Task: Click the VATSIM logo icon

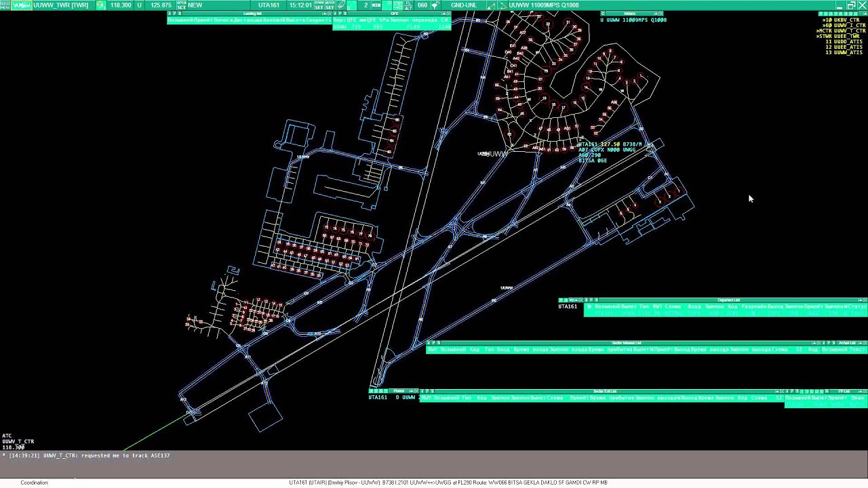Action: tap(22, 5)
